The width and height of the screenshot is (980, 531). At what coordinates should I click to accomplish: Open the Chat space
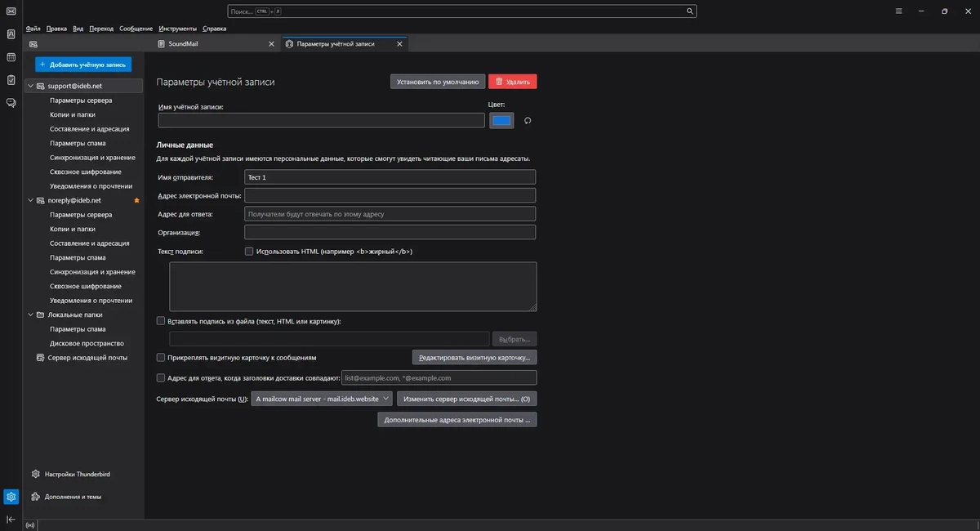pyautogui.click(x=11, y=103)
